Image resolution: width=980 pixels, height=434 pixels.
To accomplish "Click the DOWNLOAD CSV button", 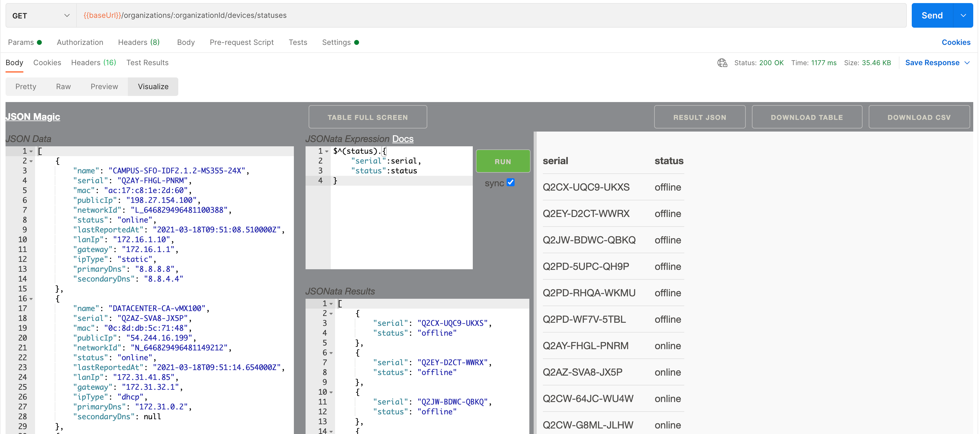I will coord(919,117).
